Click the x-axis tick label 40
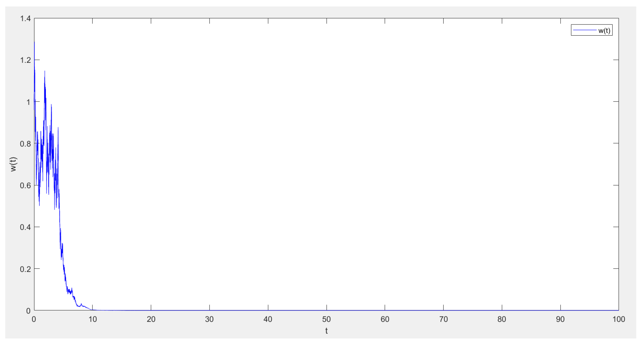644x346 pixels. (x=268, y=319)
